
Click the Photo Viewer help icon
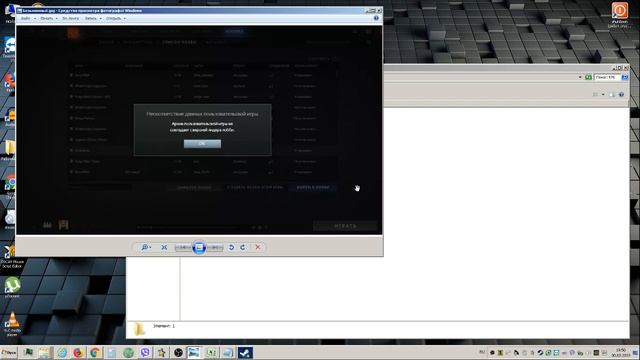coord(376,18)
